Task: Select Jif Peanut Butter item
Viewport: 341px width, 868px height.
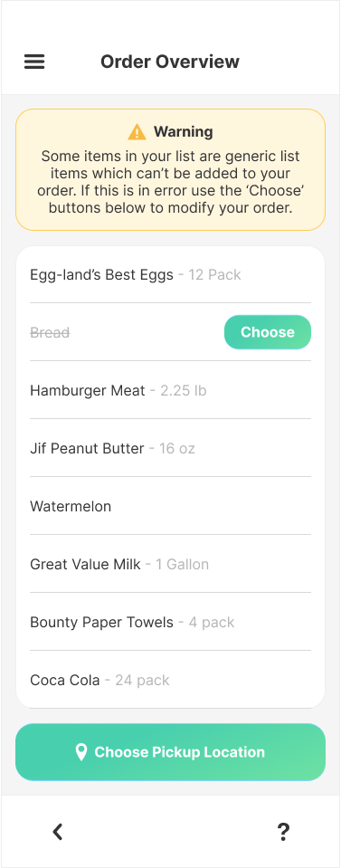Action: (170, 448)
